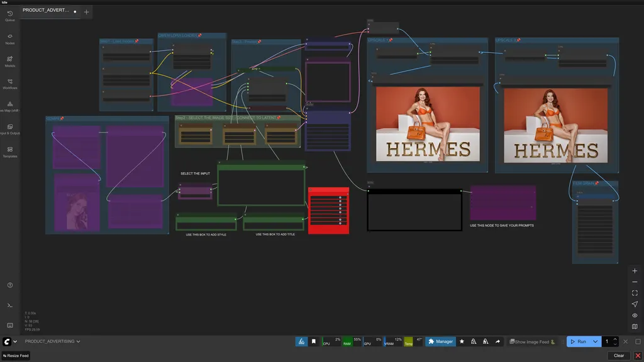The image size is (644, 362).
Task: Select the navigation arrow mode button
Action: click(x=635, y=304)
